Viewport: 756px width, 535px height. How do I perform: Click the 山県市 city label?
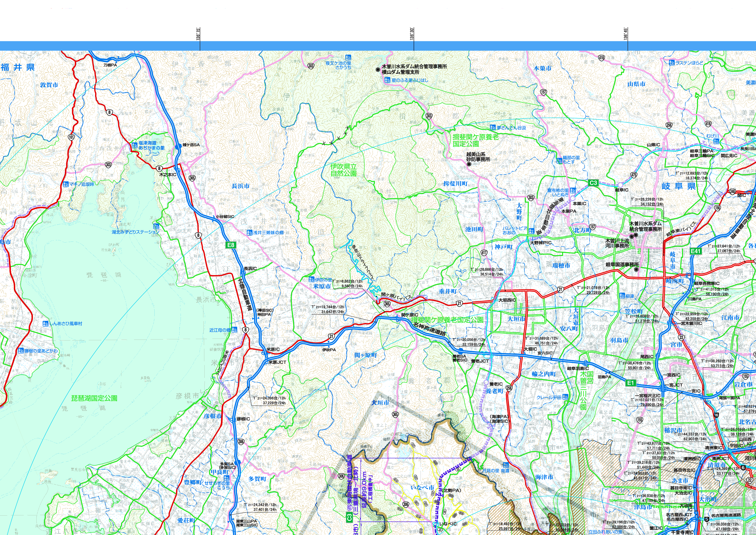[637, 84]
